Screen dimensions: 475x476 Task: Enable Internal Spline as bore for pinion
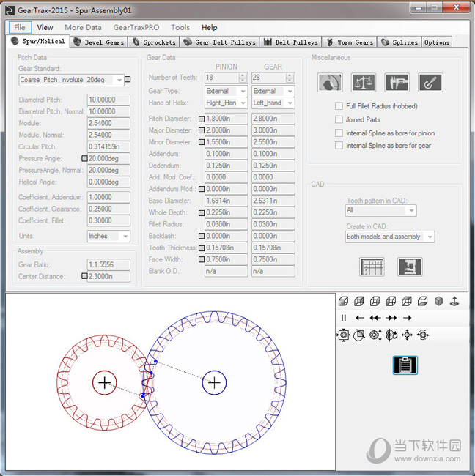[339, 133]
